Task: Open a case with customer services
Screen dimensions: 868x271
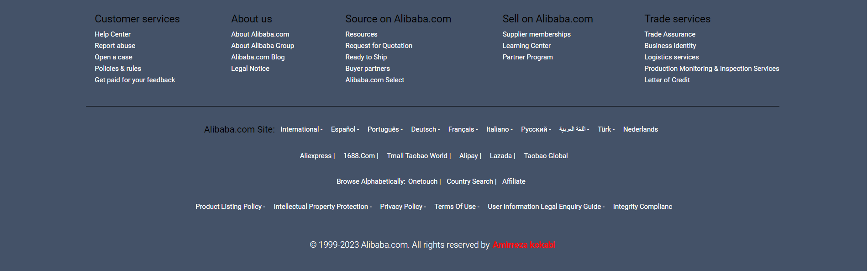Action: [x=113, y=57]
